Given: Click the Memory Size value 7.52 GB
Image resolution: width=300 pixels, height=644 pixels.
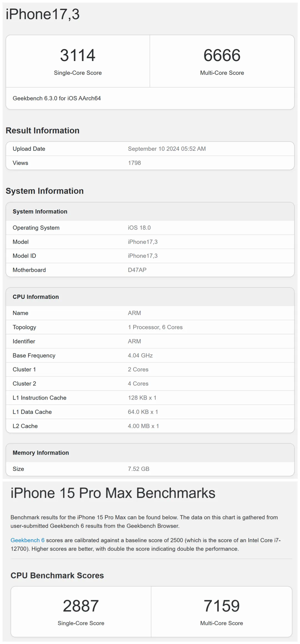Looking at the screenshot, I should [x=139, y=469].
